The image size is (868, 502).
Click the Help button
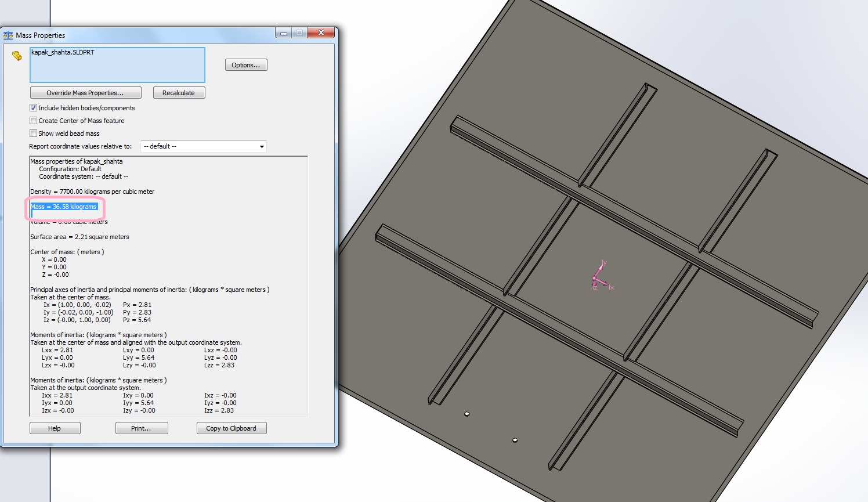(55, 428)
